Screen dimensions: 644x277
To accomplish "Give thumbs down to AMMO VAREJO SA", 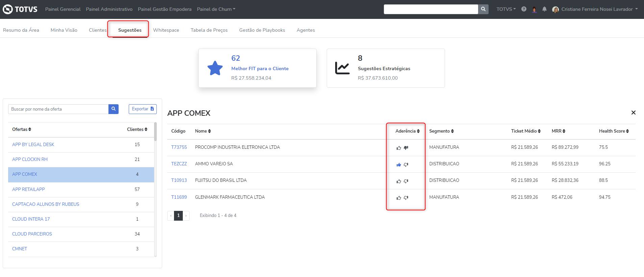I will click(x=406, y=165).
